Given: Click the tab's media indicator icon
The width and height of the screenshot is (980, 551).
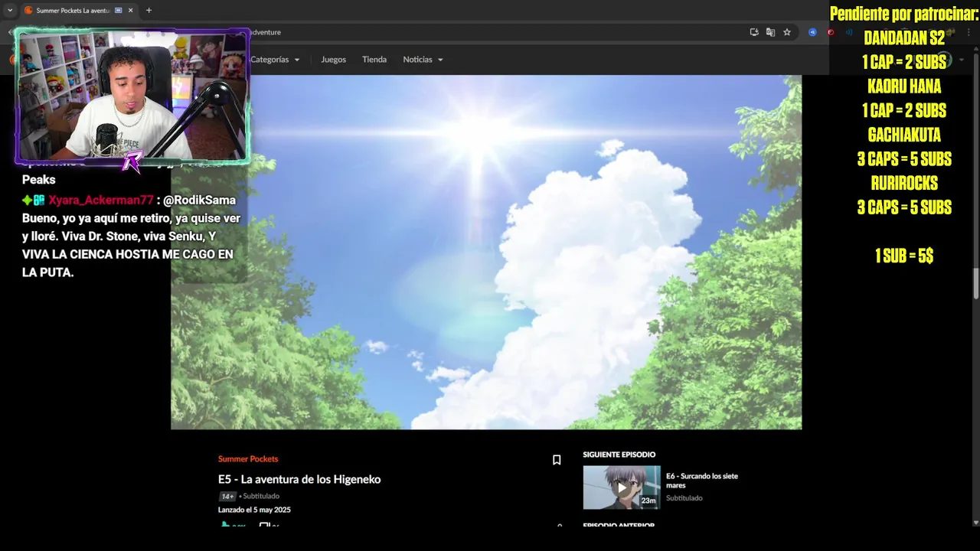Looking at the screenshot, I should tap(118, 10).
